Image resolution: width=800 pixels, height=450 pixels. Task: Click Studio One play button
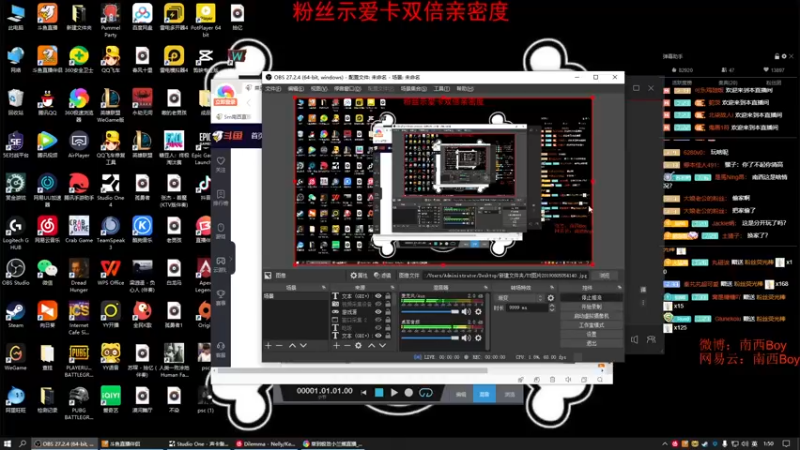[x=394, y=392]
